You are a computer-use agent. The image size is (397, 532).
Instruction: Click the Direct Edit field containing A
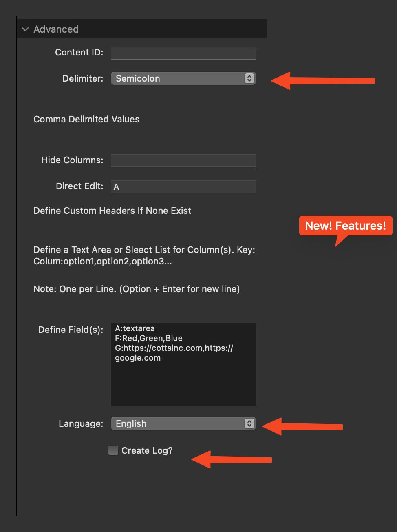(183, 187)
